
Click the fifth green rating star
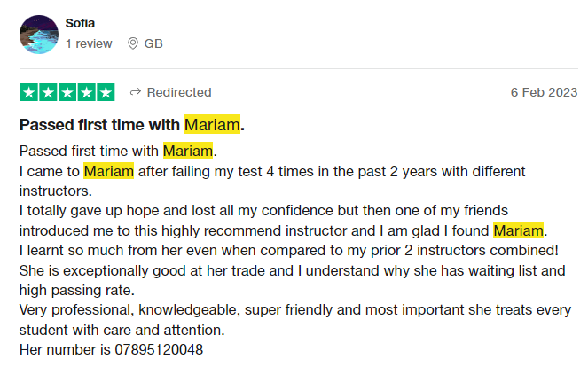click(106, 92)
